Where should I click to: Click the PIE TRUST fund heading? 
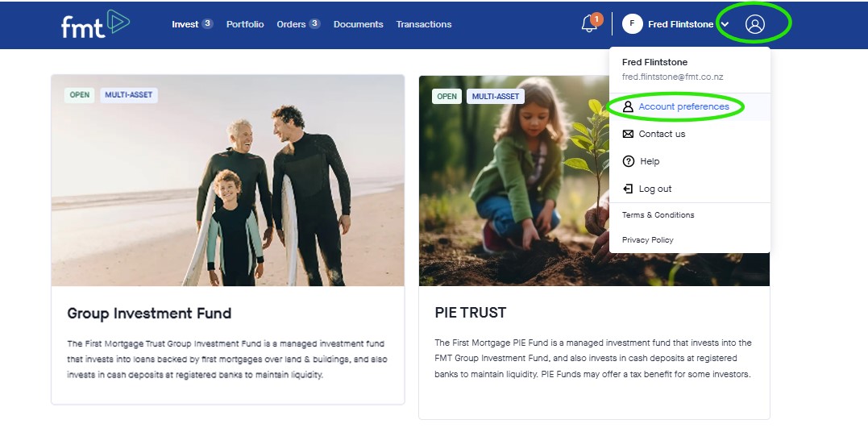470,313
